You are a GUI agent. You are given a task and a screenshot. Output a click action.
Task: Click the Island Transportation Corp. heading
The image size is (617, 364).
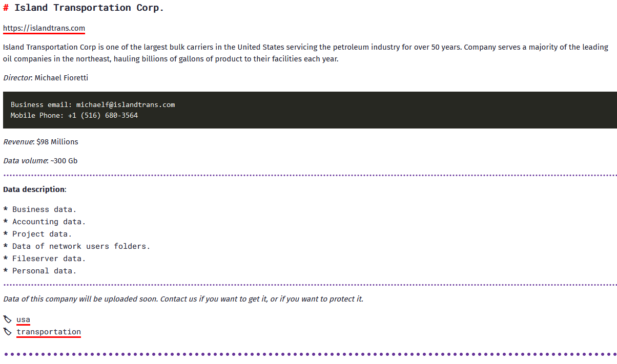point(89,8)
